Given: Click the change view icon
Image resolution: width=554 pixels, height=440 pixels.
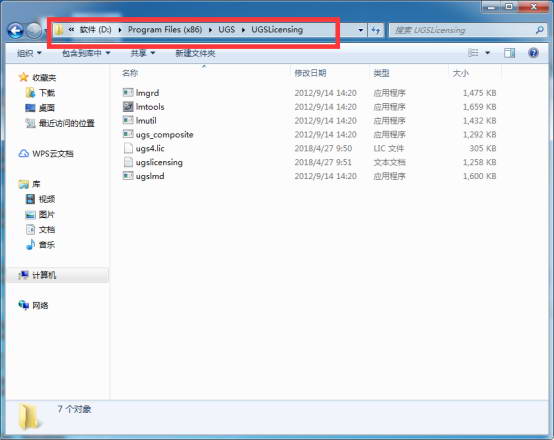Looking at the screenshot, I should [x=473, y=53].
